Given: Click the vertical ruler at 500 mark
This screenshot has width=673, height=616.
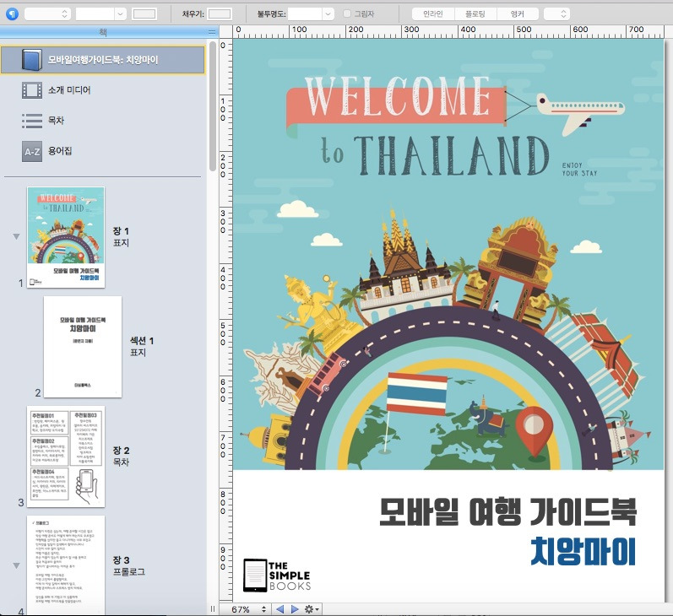Looking at the screenshot, I should click(x=223, y=333).
